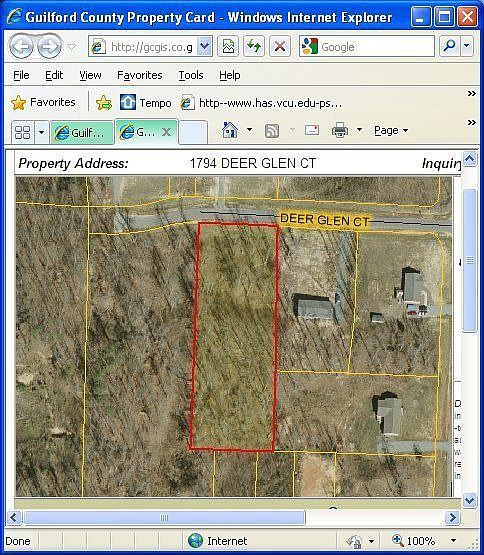Open the has.vcu.edu favorites link

pos(261,103)
